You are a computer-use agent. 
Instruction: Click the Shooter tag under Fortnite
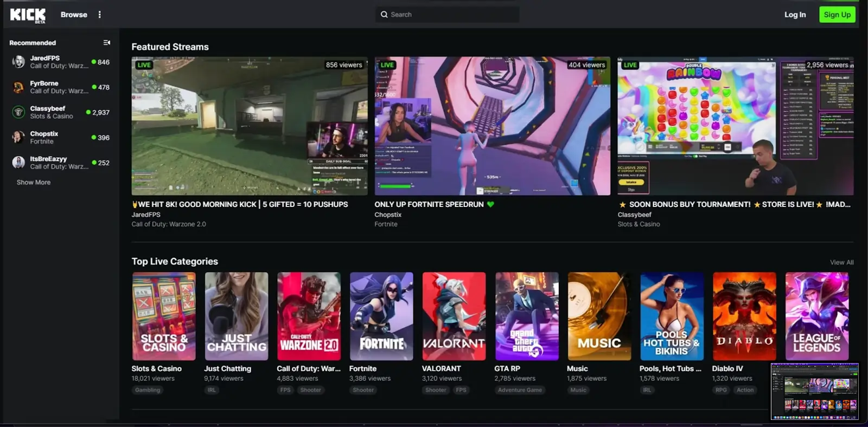(363, 390)
